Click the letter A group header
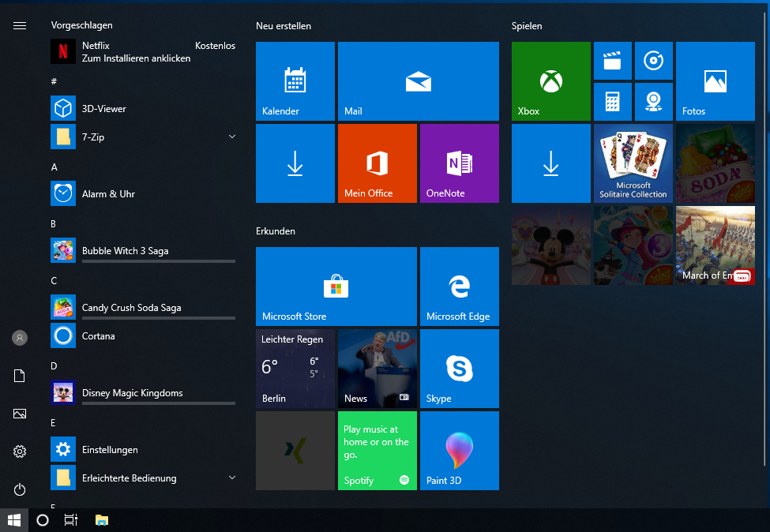 click(54, 167)
